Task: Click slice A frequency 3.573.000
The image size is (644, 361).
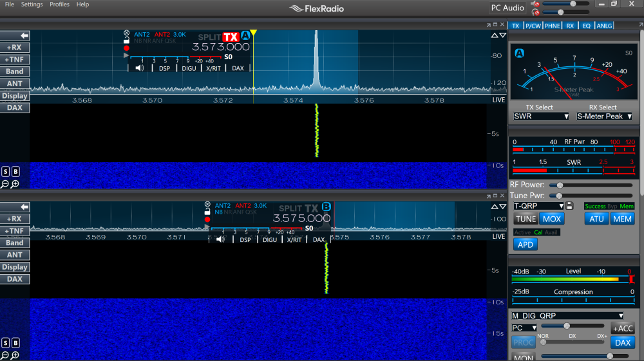Action: (x=220, y=47)
